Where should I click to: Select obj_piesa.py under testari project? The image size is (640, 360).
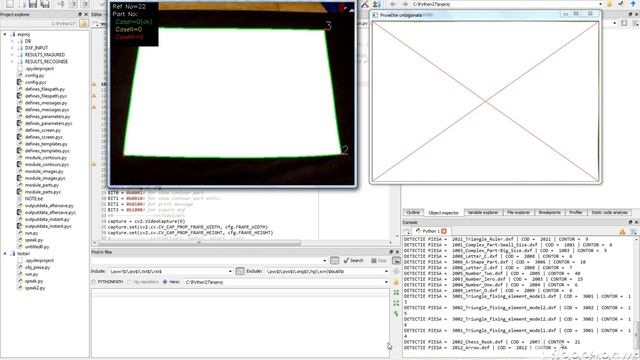tap(38, 267)
